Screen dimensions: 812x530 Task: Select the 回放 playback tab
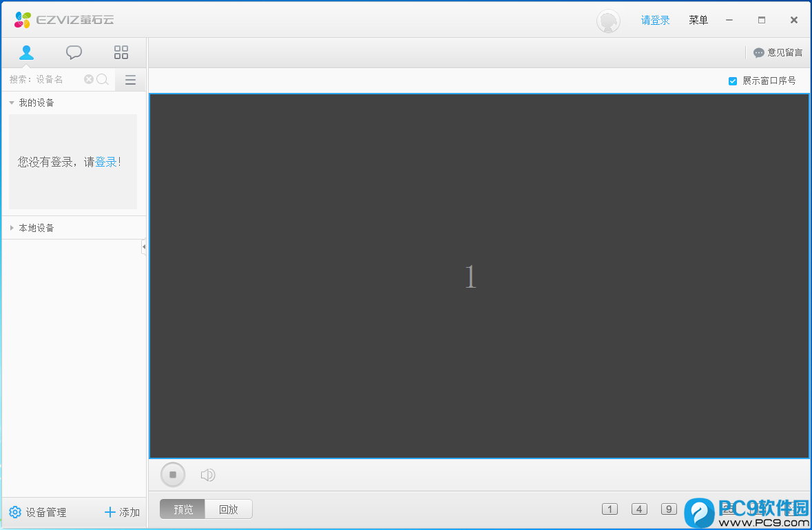click(x=229, y=509)
